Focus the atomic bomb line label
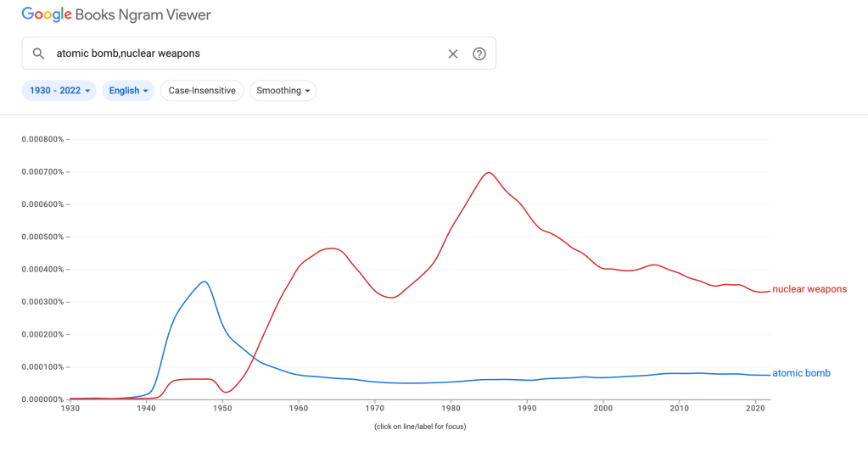 [801, 373]
